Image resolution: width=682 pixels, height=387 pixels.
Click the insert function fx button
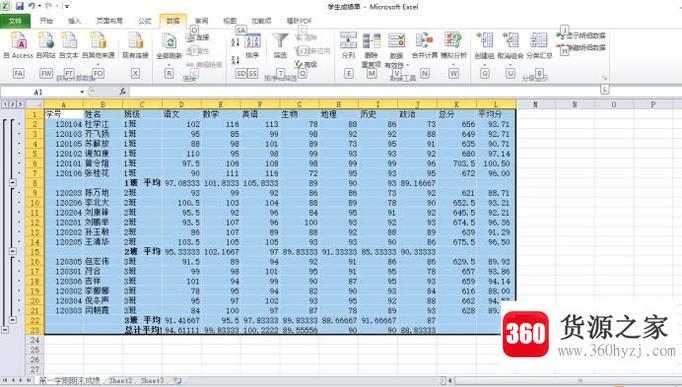click(123, 91)
